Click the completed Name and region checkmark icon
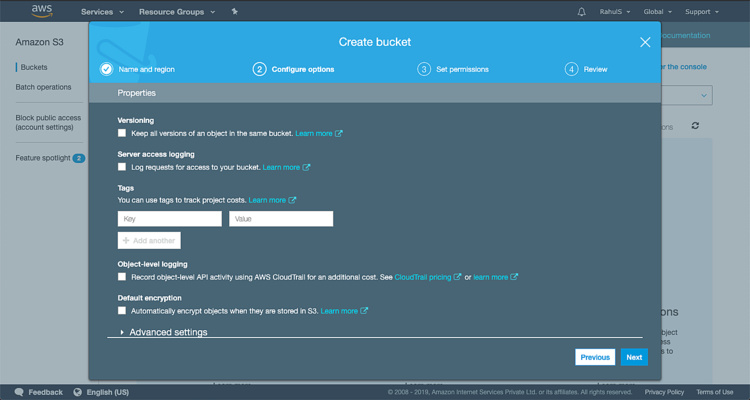 point(107,69)
